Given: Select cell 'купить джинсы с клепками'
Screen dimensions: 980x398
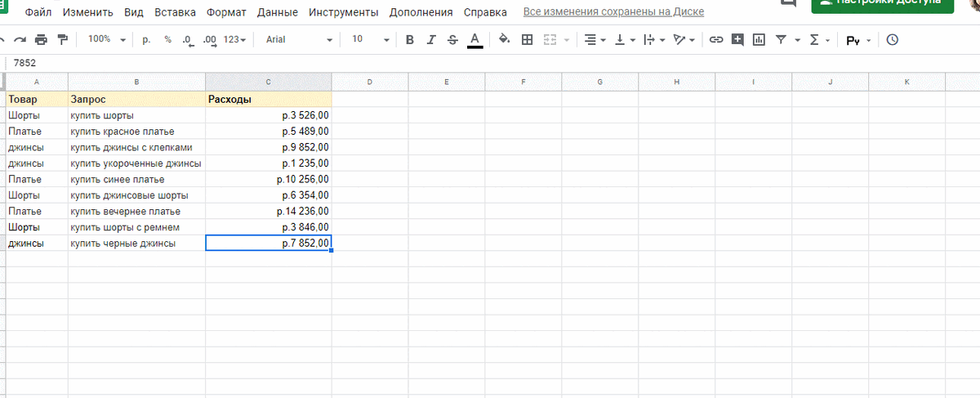Looking at the screenshot, I should 136,147.
